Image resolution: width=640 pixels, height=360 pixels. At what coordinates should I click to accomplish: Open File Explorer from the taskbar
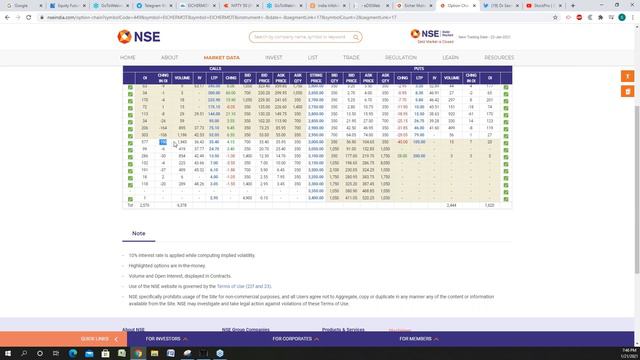pyautogui.click(x=154, y=353)
